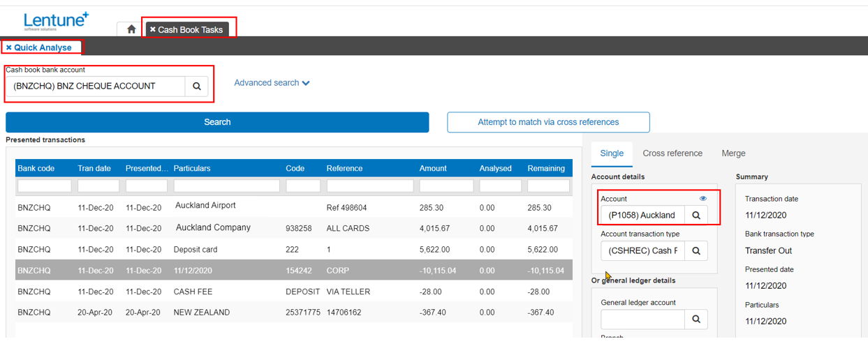The width and height of the screenshot is (868, 346).
Task: Click the Cash book bank account field
Action: (95, 86)
